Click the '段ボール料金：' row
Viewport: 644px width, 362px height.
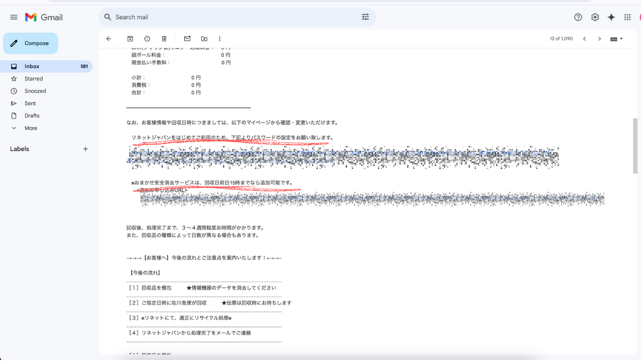click(x=181, y=55)
